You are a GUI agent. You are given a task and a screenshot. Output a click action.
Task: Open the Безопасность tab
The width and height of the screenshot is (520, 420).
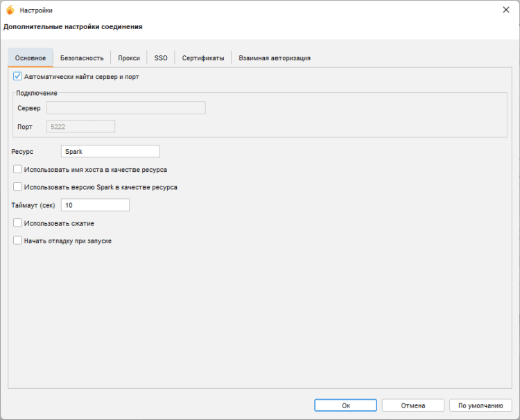(x=82, y=58)
